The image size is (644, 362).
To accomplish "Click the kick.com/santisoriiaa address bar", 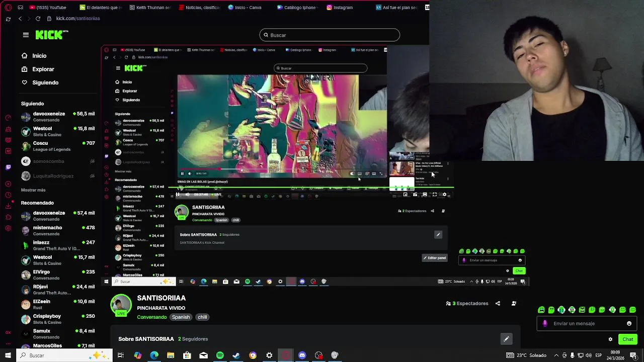I will coord(78,19).
